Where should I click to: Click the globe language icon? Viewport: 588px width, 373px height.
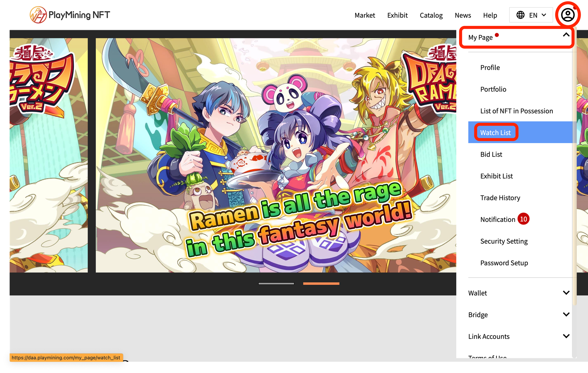tap(520, 15)
